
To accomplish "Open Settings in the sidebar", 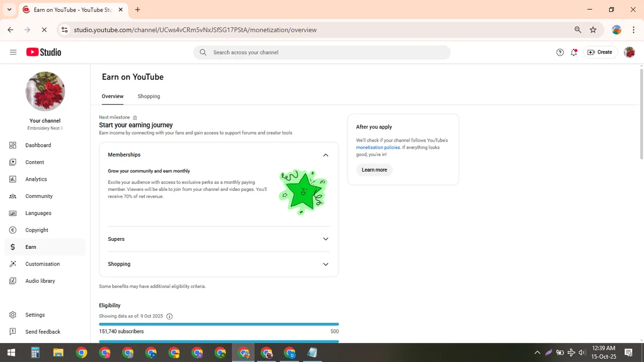I will pyautogui.click(x=45, y=315).
